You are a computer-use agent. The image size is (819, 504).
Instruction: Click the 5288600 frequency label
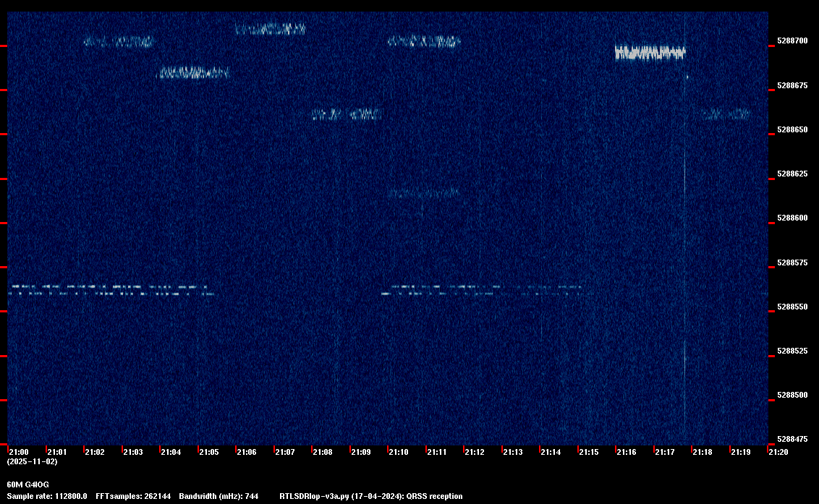[x=792, y=218]
